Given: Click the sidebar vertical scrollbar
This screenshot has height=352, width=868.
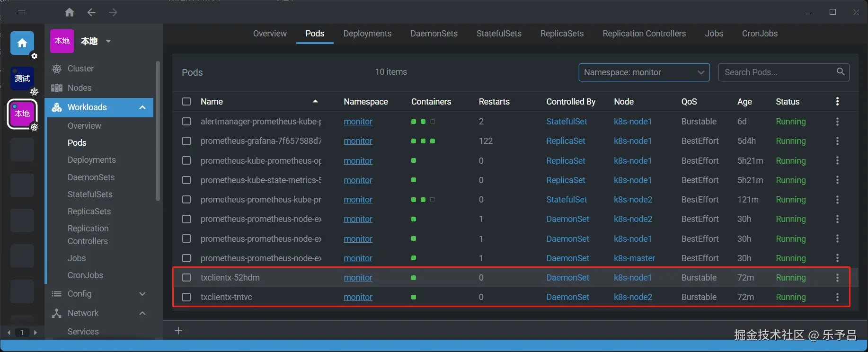Looking at the screenshot, I should click(158, 131).
